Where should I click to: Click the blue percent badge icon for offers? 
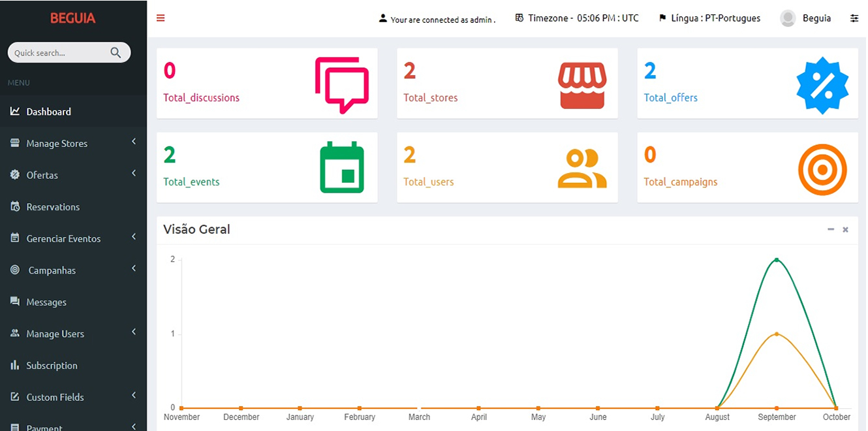822,86
